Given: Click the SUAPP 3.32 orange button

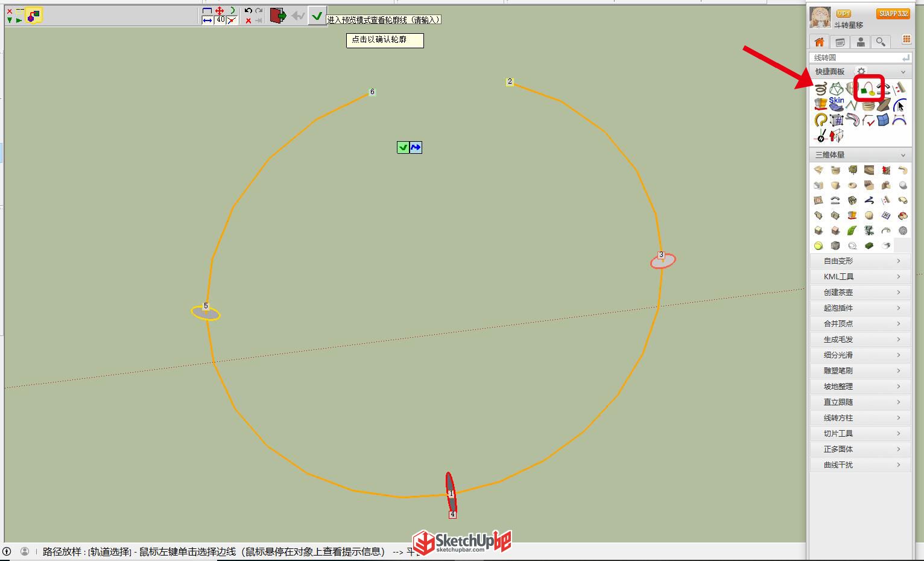Looking at the screenshot, I should click(893, 13).
